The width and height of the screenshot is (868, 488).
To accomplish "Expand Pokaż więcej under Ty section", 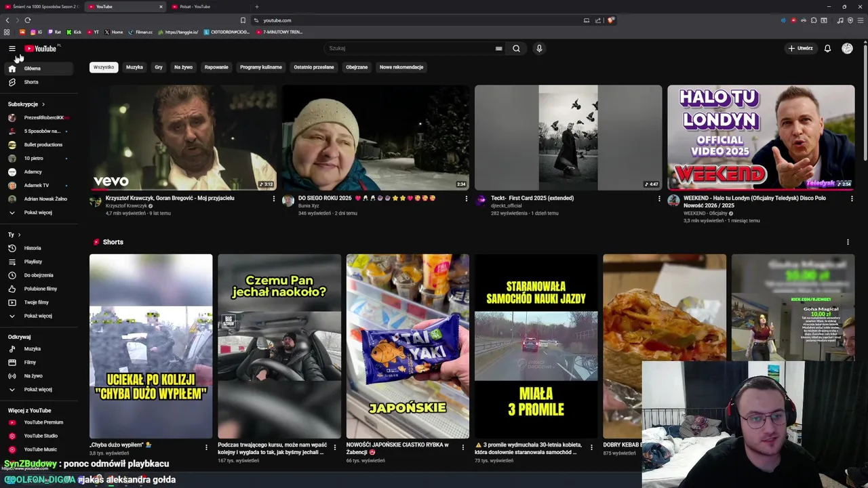I will (37, 316).
